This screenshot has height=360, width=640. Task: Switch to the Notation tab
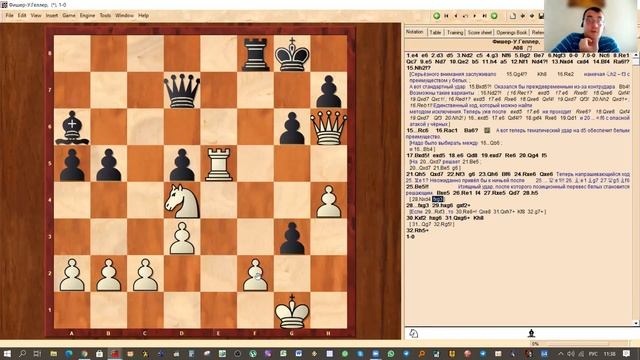[x=415, y=32]
